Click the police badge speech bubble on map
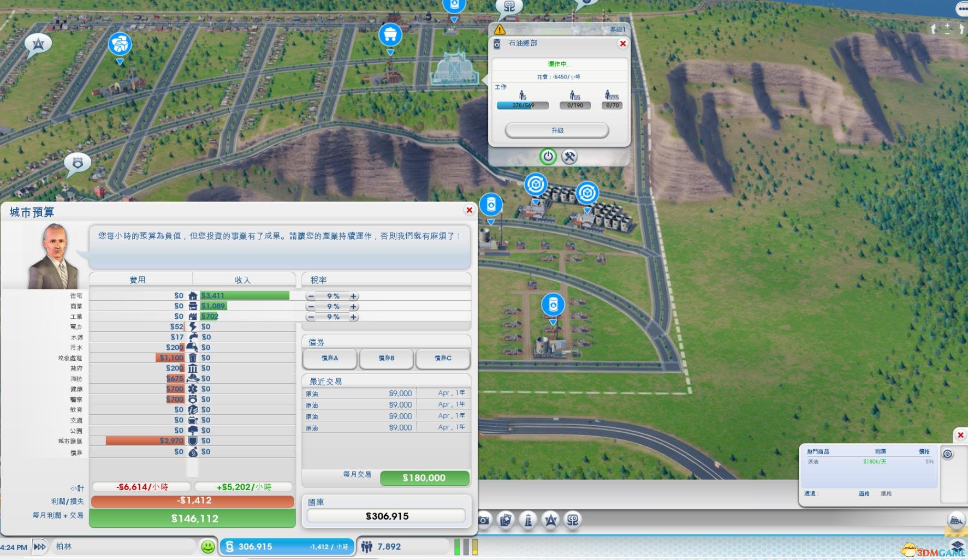This screenshot has height=560, width=968. (x=78, y=163)
